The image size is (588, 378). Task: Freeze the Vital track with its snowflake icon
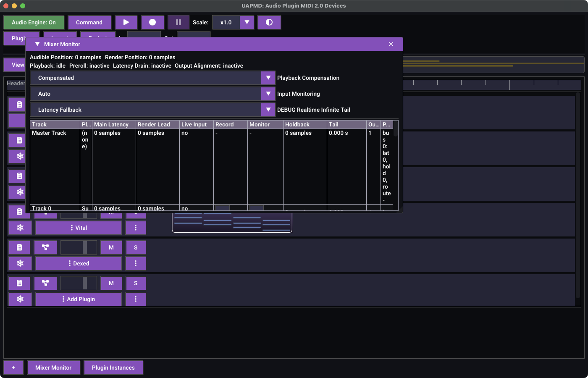[20, 228]
